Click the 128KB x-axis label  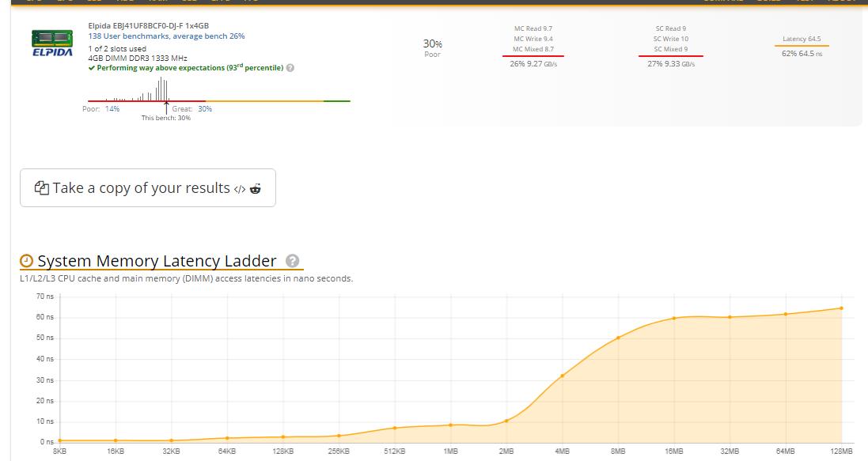click(283, 452)
